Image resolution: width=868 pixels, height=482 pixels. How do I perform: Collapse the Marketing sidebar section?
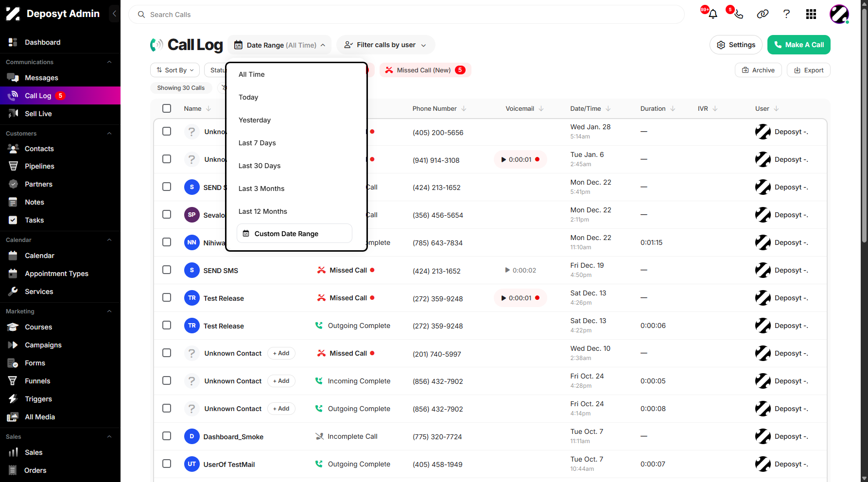109,311
